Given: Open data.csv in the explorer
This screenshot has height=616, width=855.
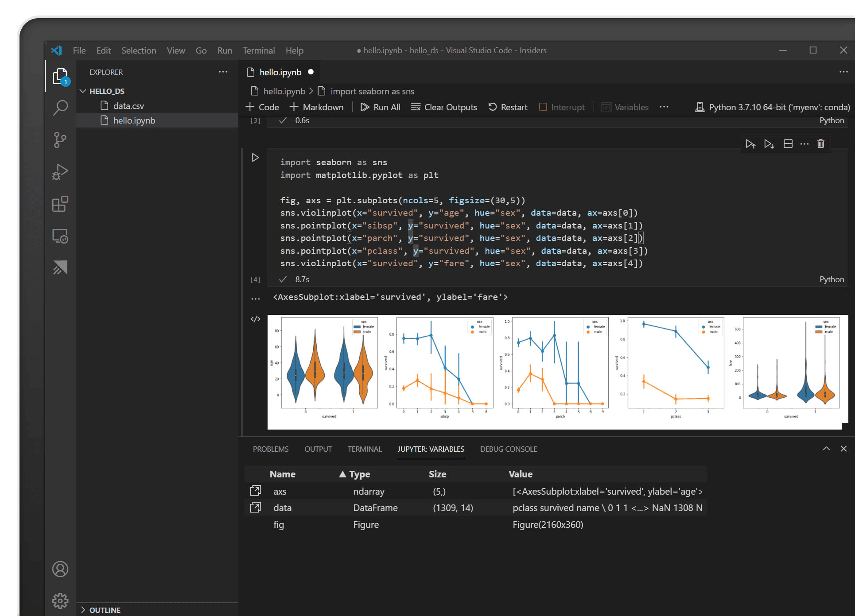Looking at the screenshot, I should (x=128, y=106).
